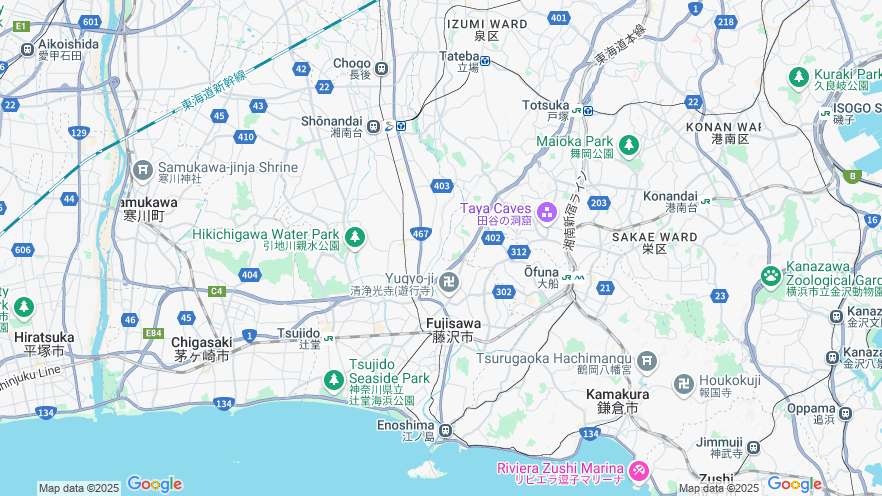This screenshot has height=496, width=882.
Task: Click the Oppama station icon
Action: click(x=845, y=414)
